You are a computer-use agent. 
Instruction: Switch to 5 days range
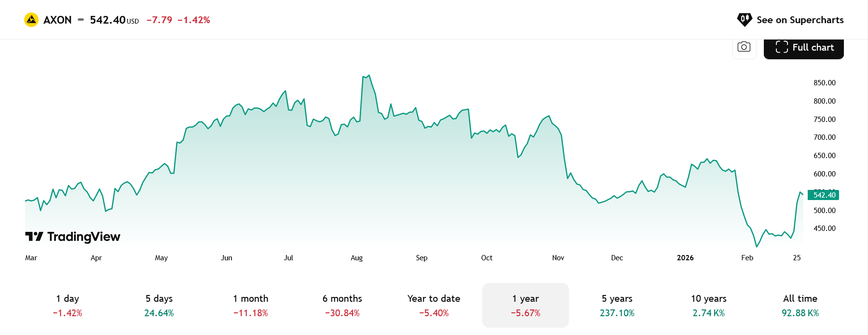tap(159, 305)
